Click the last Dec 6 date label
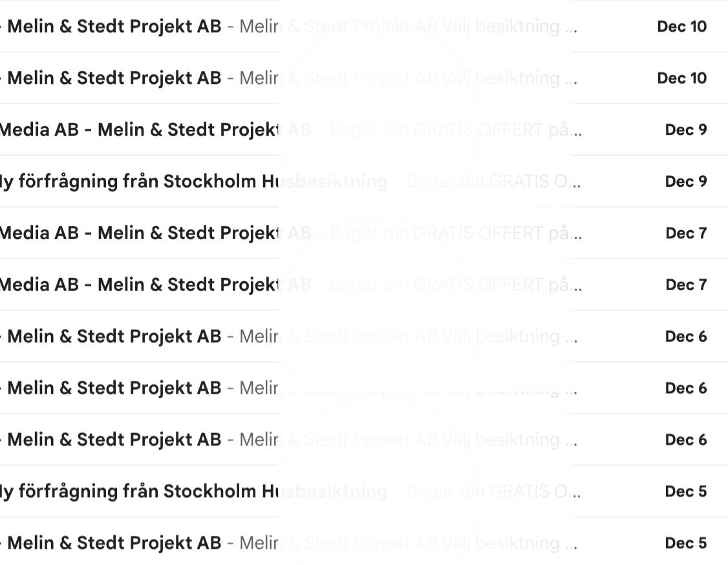 (686, 440)
